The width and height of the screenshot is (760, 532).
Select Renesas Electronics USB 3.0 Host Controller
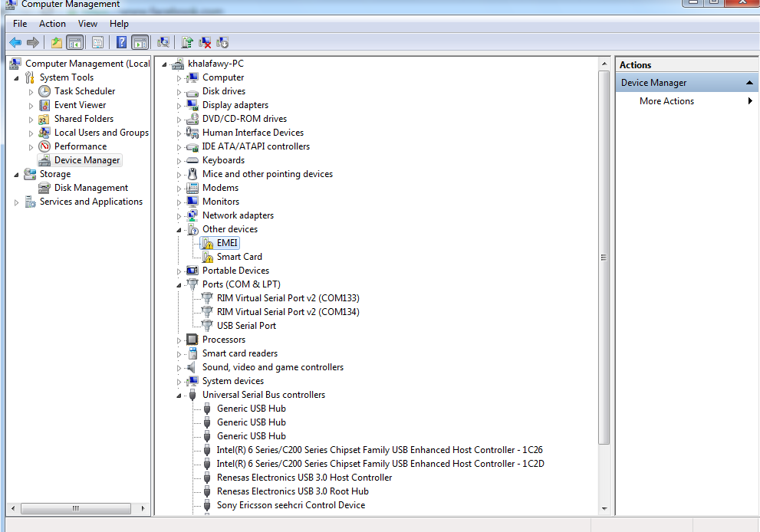tap(304, 478)
